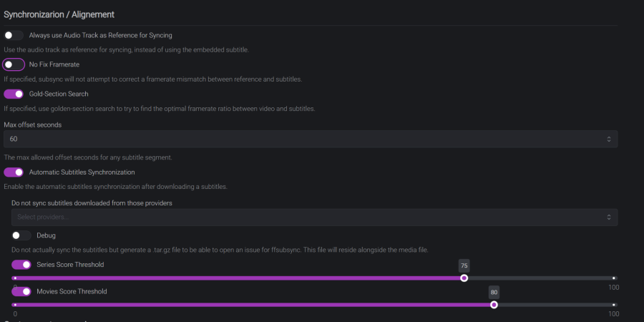
Task: Turn off Automatic Subtitles Synchronization
Action: click(14, 172)
